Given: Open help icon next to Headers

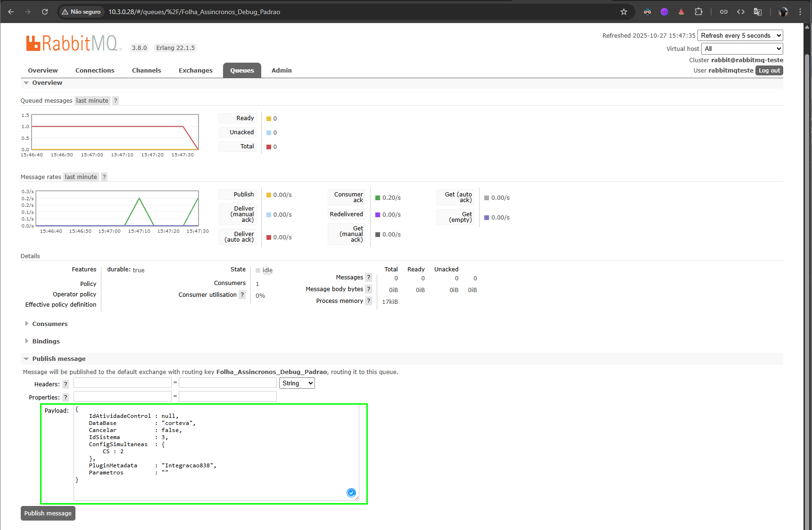Looking at the screenshot, I should [66, 384].
